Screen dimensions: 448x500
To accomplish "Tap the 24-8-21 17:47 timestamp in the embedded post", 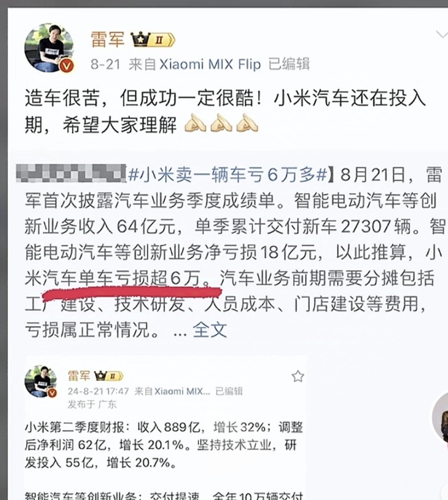I will pos(98,391).
